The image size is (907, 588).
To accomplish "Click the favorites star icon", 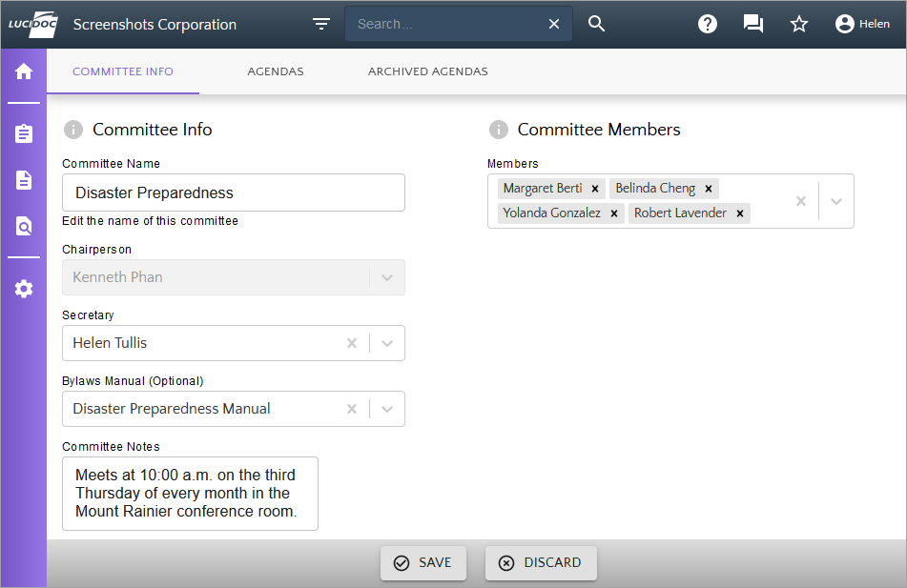I will pyautogui.click(x=799, y=24).
